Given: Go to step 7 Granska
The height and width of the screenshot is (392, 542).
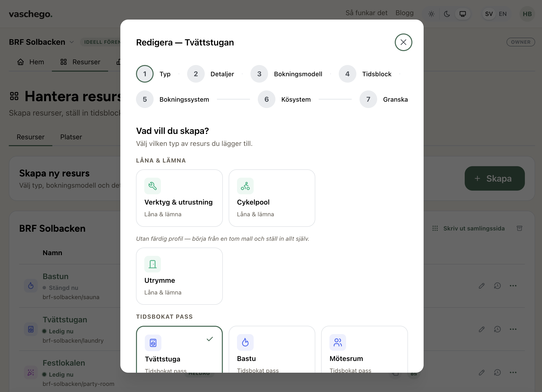Looking at the screenshot, I should click(384, 99).
